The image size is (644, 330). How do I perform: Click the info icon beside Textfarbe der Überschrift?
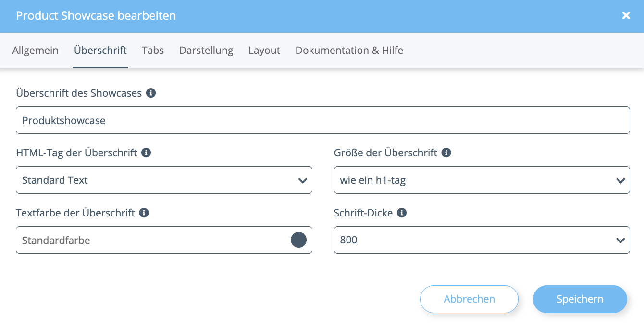pyautogui.click(x=143, y=213)
